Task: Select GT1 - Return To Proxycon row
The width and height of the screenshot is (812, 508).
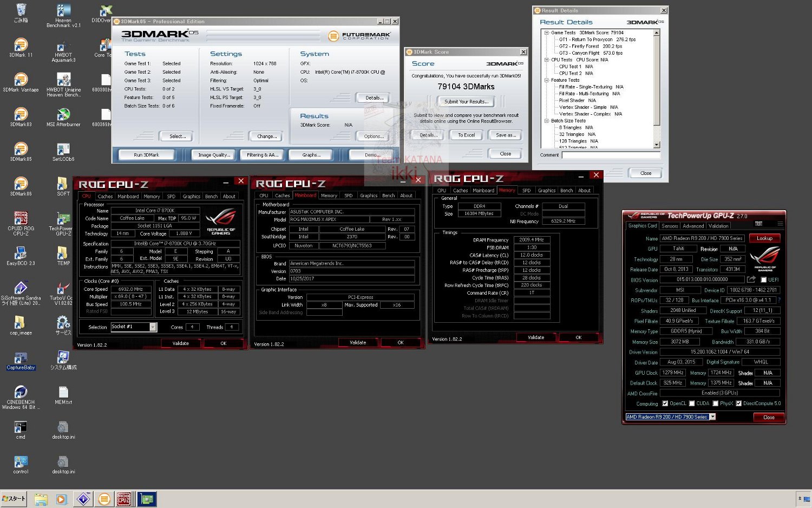Action: pos(597,40)
